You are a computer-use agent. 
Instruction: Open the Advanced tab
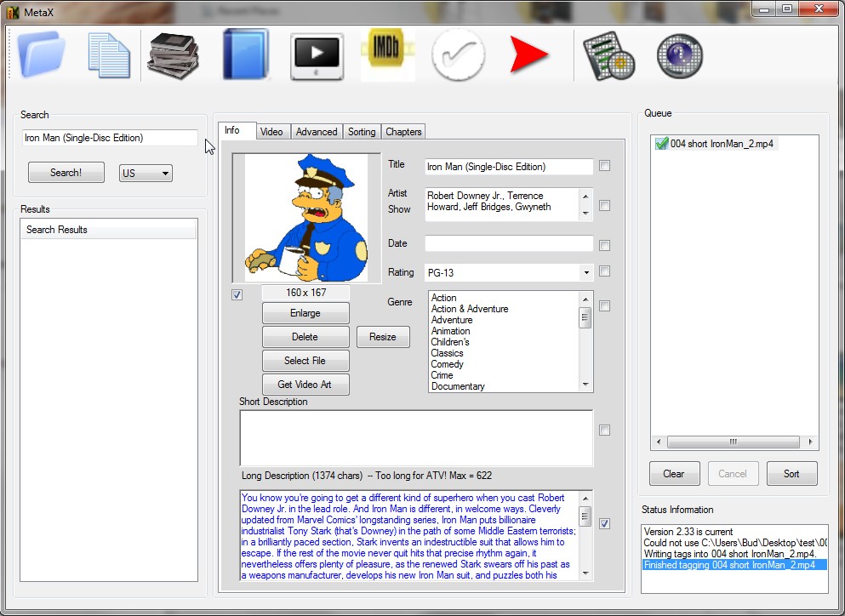pos(317,132)
